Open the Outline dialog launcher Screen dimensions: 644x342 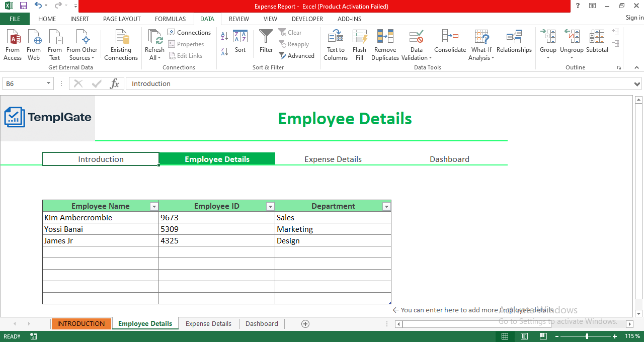pyautogui.click(x=619, y=67)
